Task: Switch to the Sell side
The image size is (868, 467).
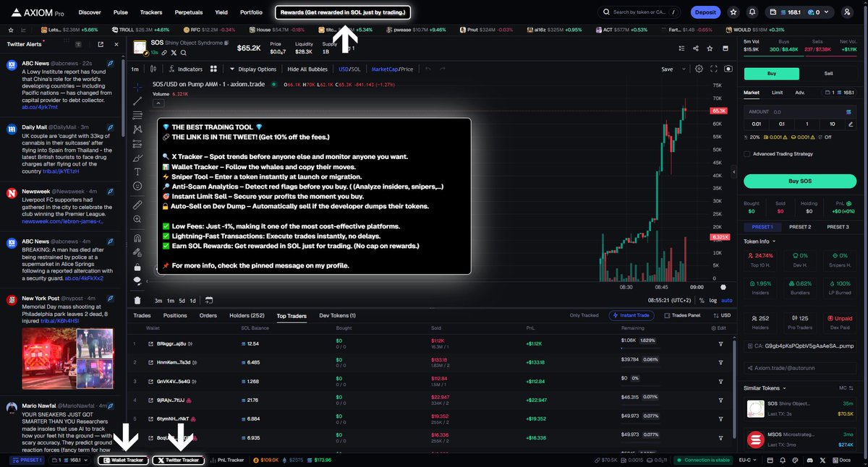Action: [x=828, y=74]
